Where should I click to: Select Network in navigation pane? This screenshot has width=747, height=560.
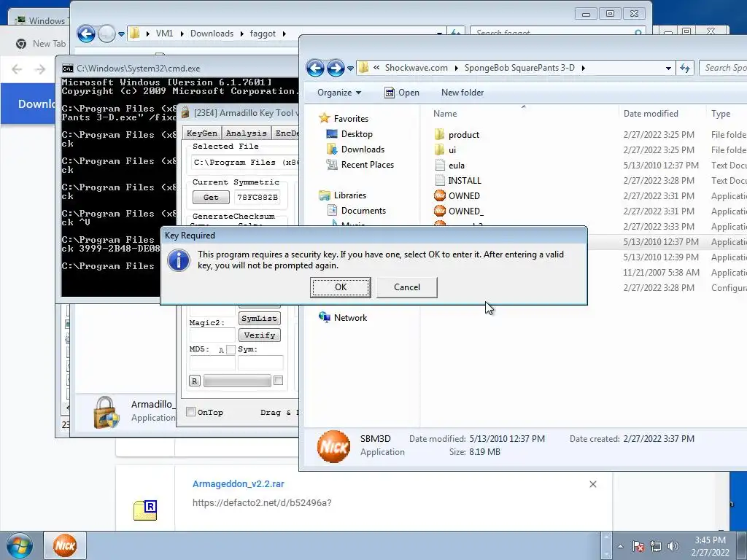(350, 318)
